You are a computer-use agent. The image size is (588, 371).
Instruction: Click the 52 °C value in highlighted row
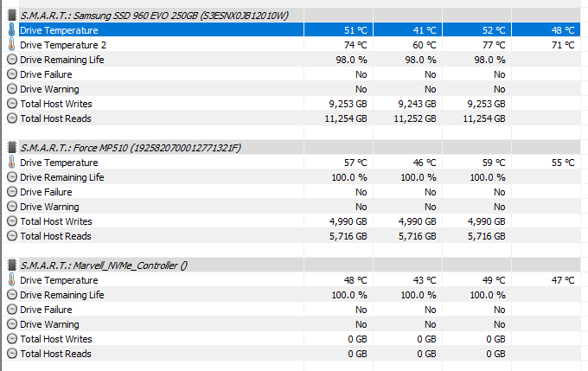coord(494,30)
